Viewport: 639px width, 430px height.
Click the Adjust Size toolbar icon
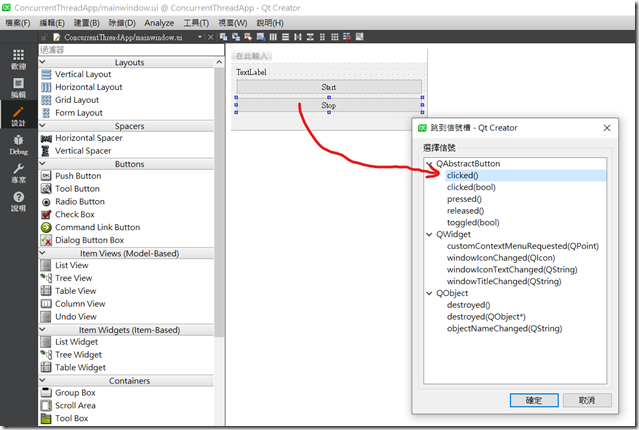pyautogui.click(x=359, y=37)
